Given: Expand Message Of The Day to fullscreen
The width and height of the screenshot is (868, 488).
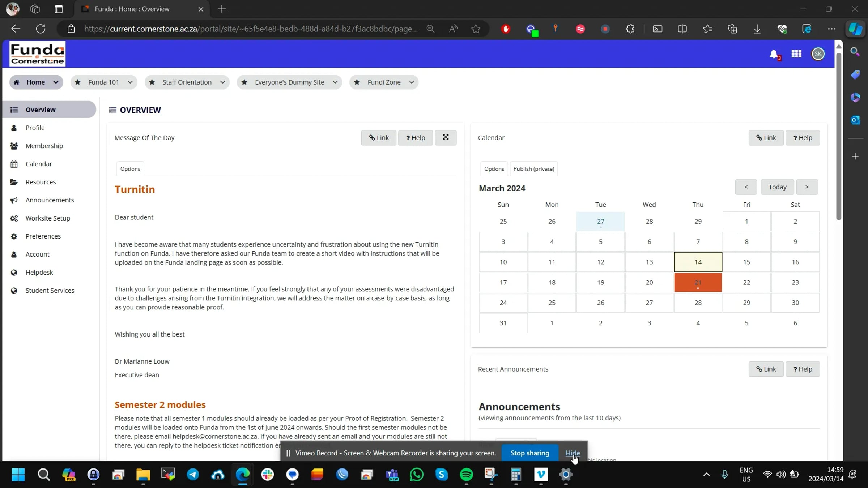Looking at the screenshot, I should pos(446,138).
